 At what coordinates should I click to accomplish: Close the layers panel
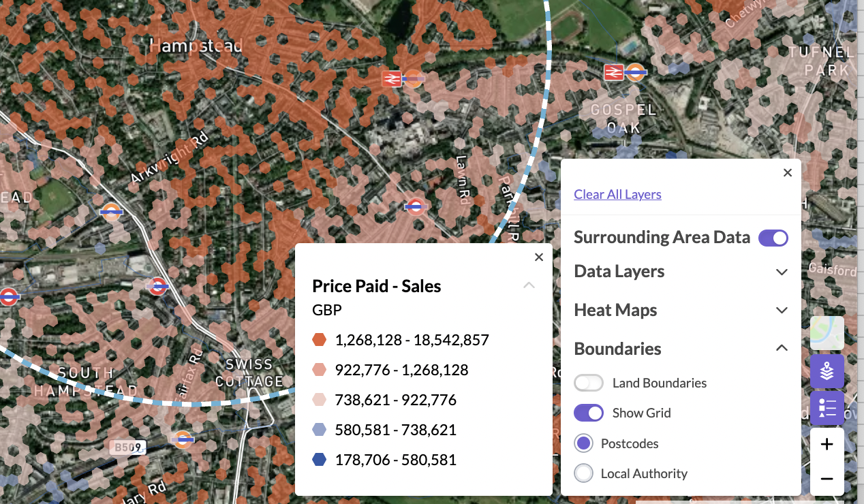(788, 173)
